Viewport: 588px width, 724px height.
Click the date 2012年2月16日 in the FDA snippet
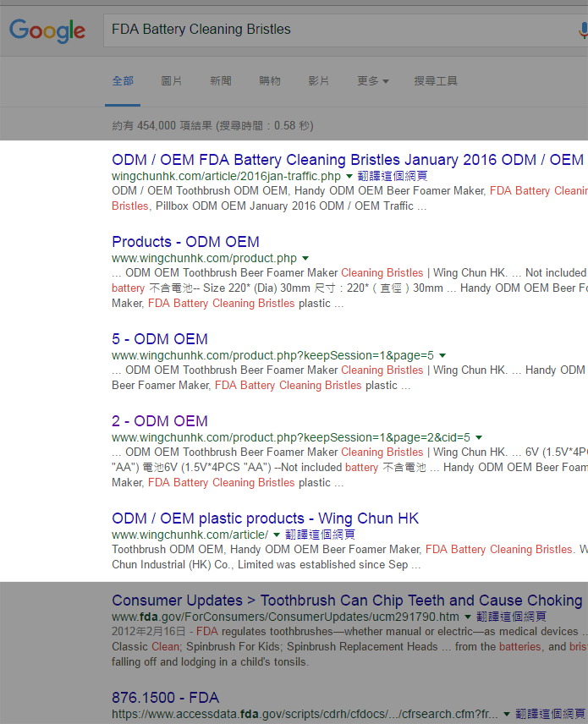point(148,632)
